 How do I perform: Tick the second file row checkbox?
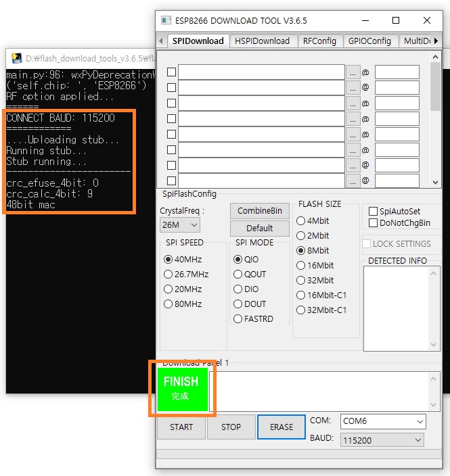pos(171,87)
